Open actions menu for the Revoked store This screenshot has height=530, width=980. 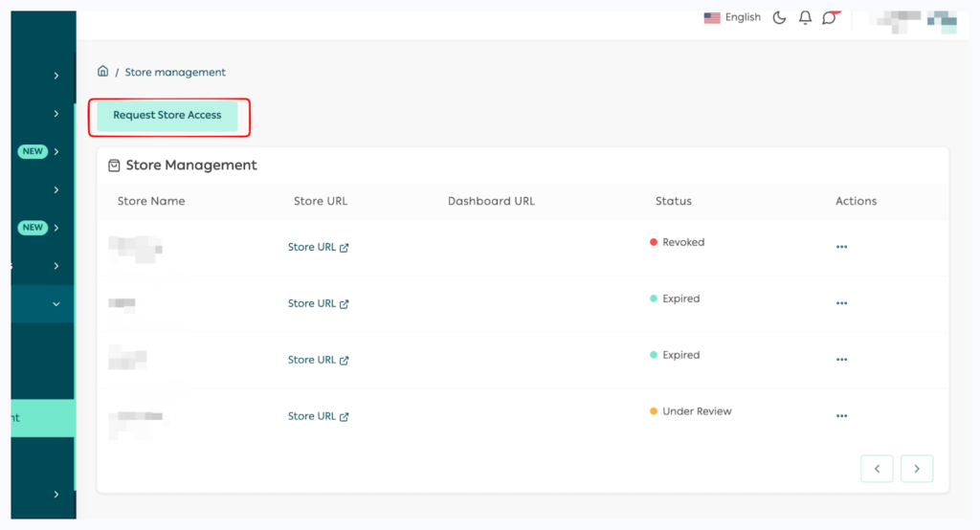[842, 247]
